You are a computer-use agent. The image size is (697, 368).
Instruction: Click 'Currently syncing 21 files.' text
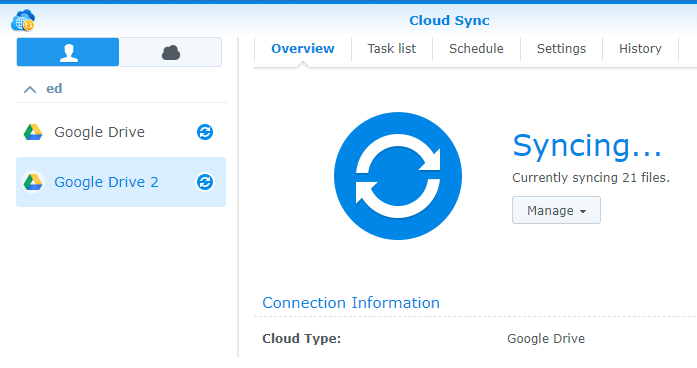coord(591,178)
